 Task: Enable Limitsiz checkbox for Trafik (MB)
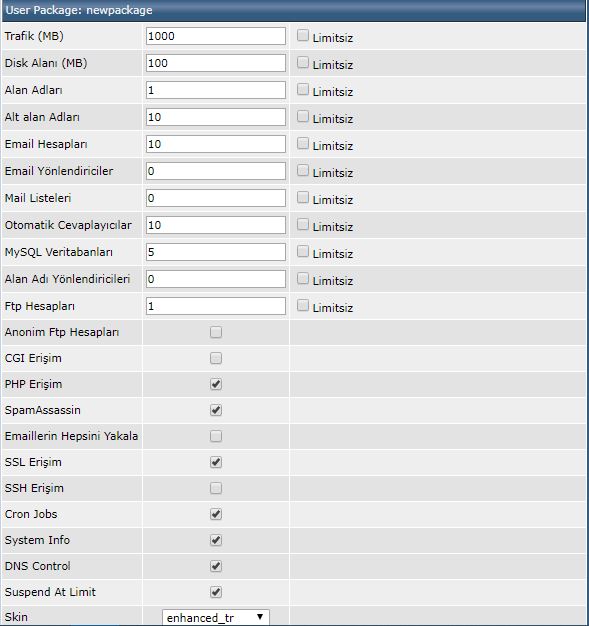tap(303, 36)
